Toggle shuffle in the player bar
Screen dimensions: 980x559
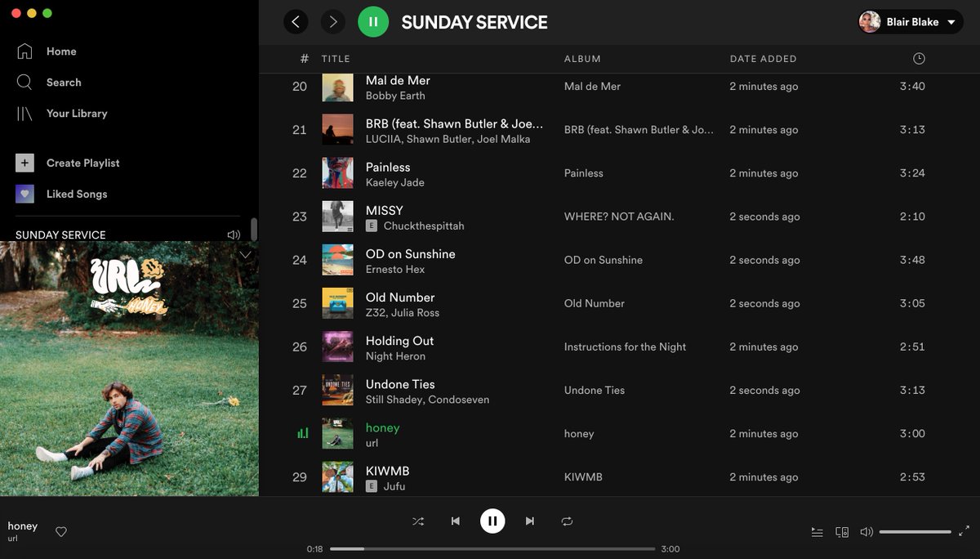(418, 521)
